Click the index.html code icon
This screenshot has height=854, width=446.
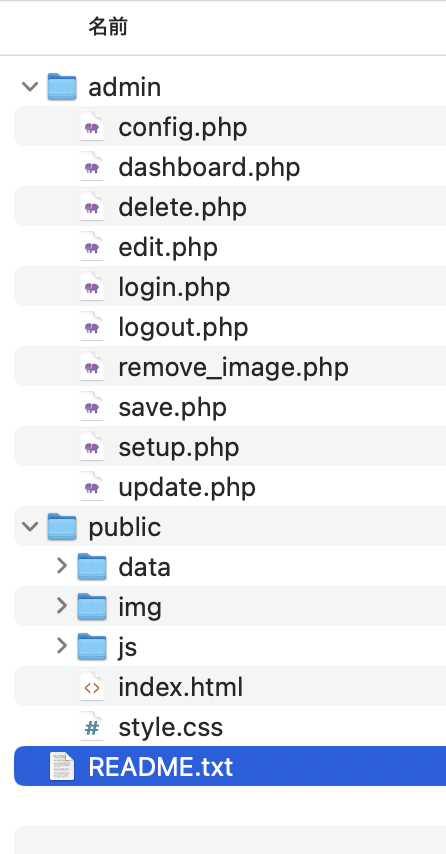point(92,687)
